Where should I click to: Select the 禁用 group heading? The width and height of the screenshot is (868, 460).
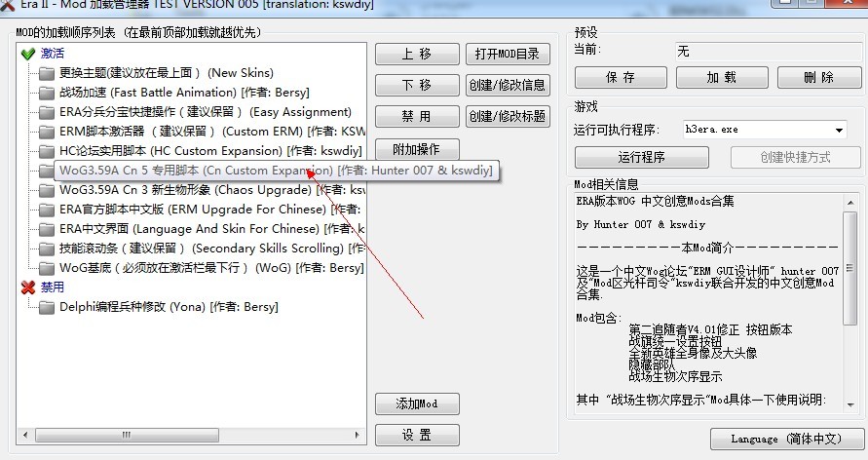pos(52,287)
